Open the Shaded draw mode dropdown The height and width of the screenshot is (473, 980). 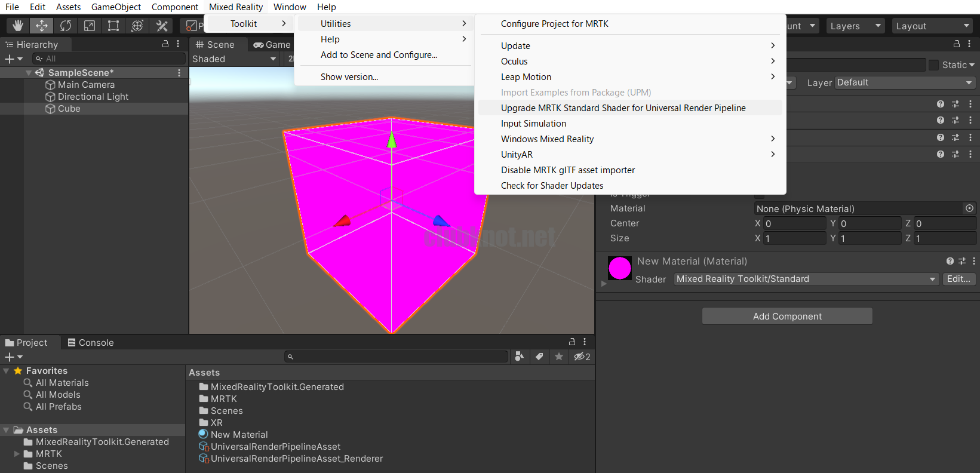pos(234,59)
